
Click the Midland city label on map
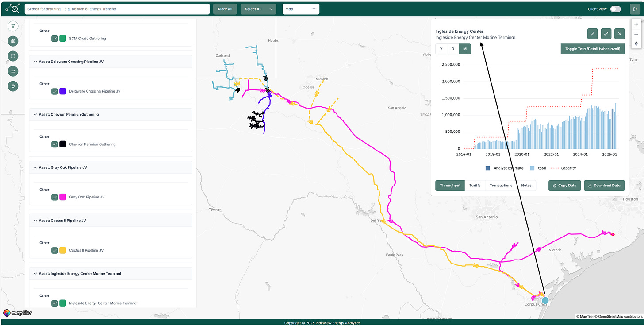click(322, 79)
